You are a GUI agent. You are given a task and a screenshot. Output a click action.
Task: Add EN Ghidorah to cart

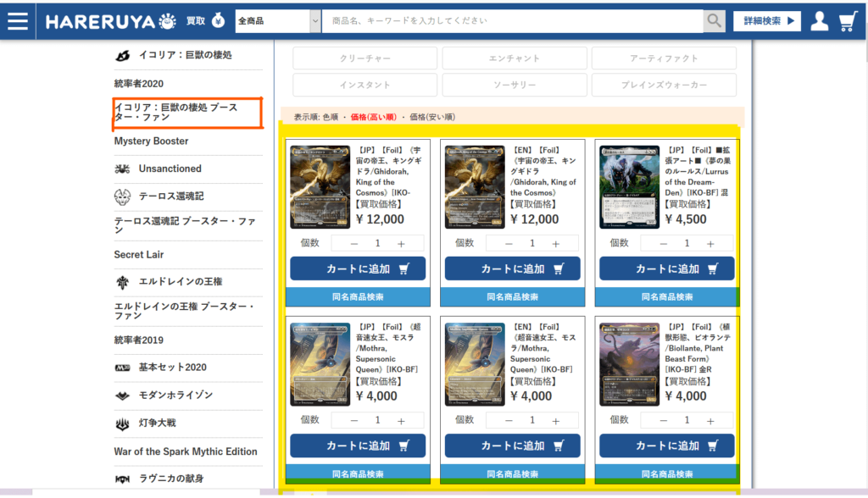click(512, 268)
